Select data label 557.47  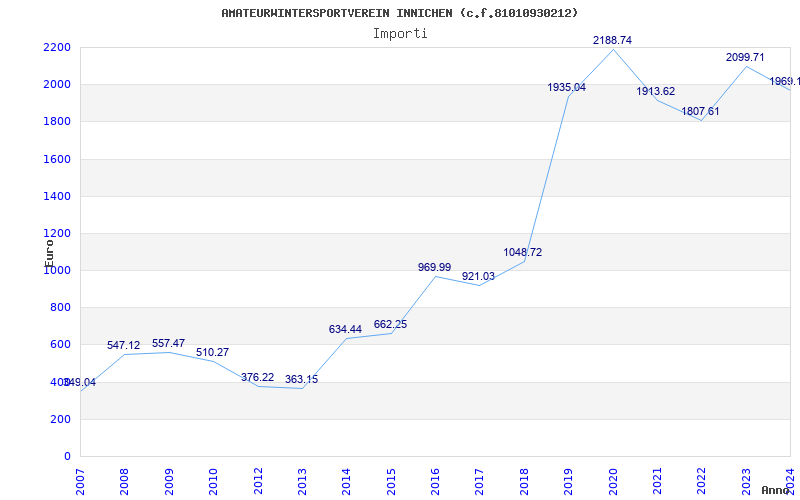[168, 343]
